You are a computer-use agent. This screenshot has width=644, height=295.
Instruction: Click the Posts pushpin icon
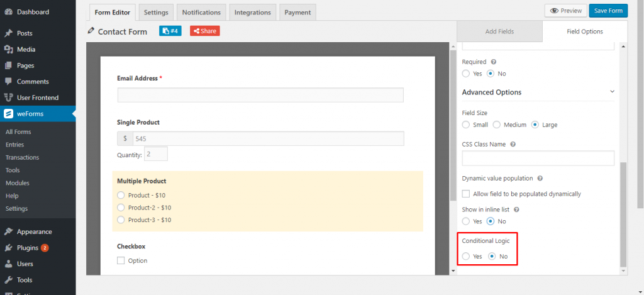click(x=8, y=33)
